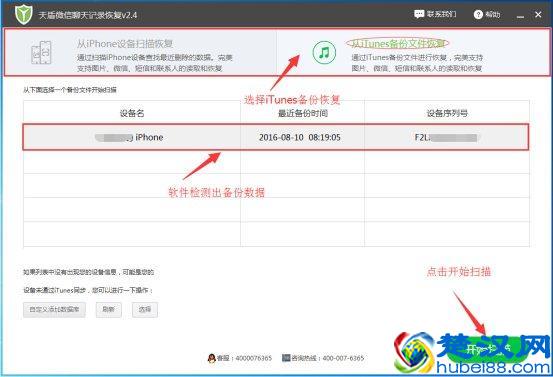
Task: Open 联系我们 contact us chat icon
Action: click(x=419, y=14)
